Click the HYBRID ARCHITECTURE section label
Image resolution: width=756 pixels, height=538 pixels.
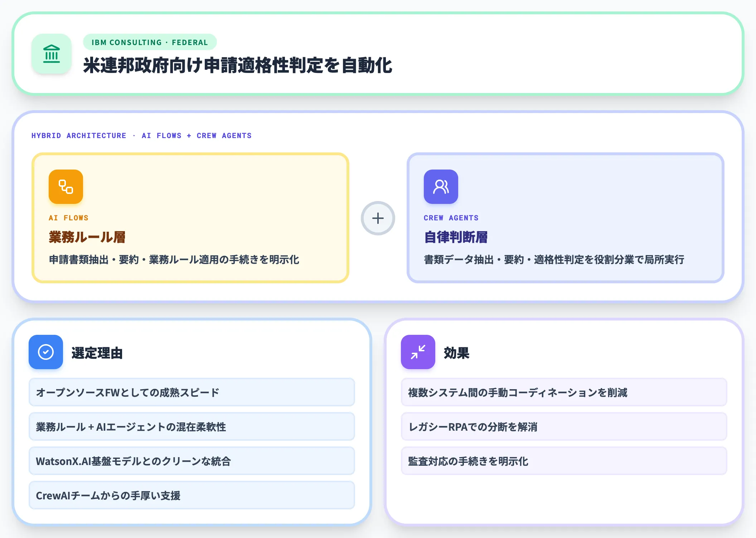(141, 136)
